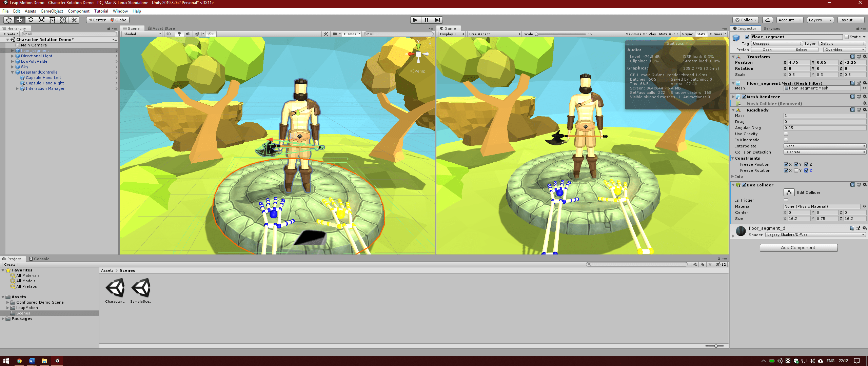Image resolution: width=868 pixels, height=366 pixels.
Task: Toggle Box Collider enabled checkbox
Action: point(744,185)
